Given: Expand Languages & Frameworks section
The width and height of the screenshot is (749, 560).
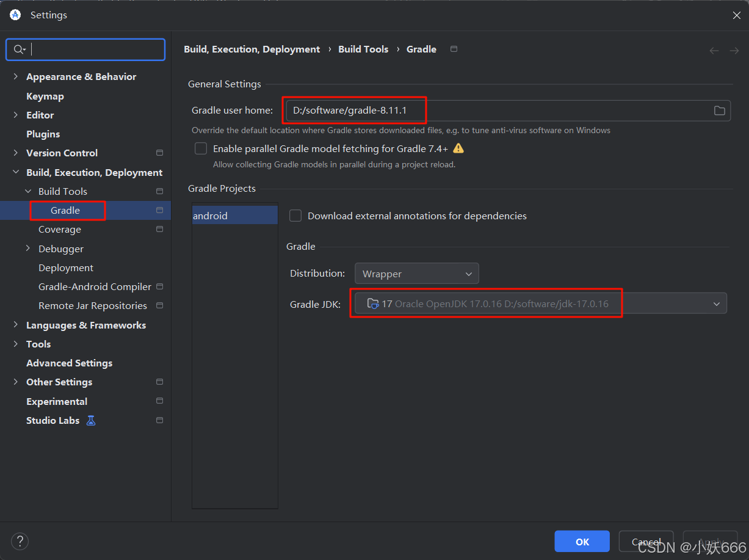Looking at the screenshot, I should (15, 325).
